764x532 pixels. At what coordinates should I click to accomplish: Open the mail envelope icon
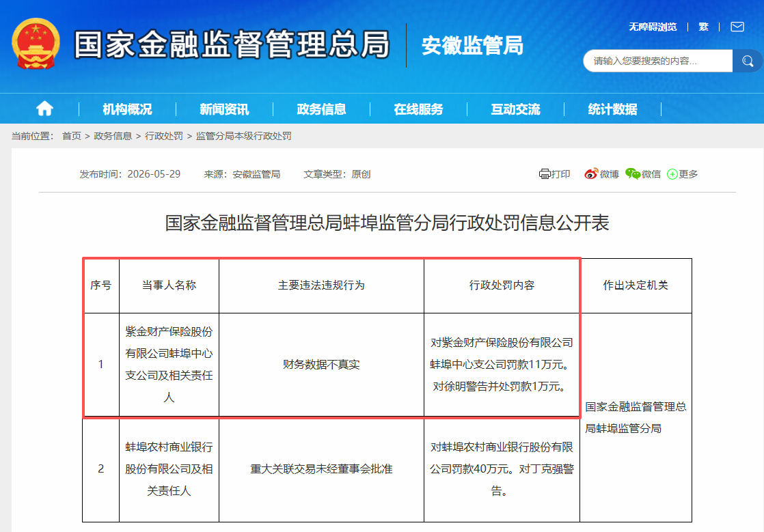pyautogui.click(x=737, y=27)
